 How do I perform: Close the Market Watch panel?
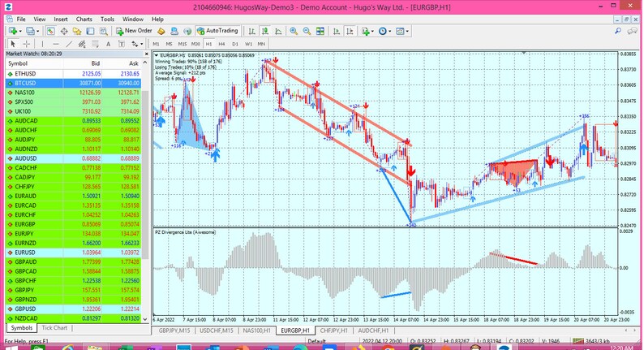tap(147, 54)
